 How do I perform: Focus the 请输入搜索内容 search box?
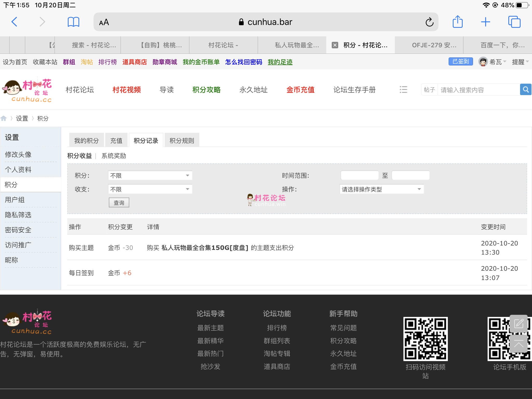coord(479,90)
